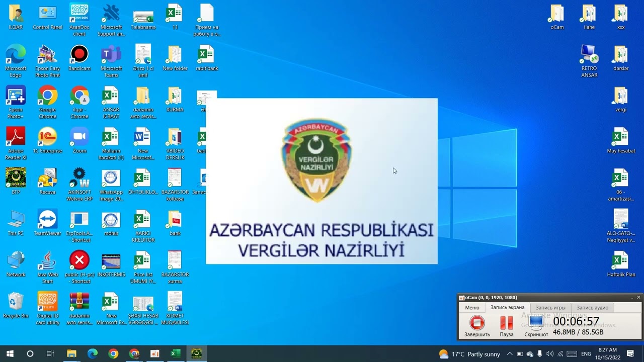Select the VBIDEO DERSLIK folder

coord(175,144)
